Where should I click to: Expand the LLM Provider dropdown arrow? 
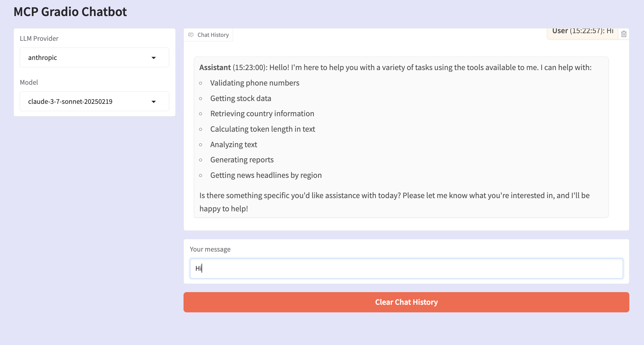tap(154, 58)
